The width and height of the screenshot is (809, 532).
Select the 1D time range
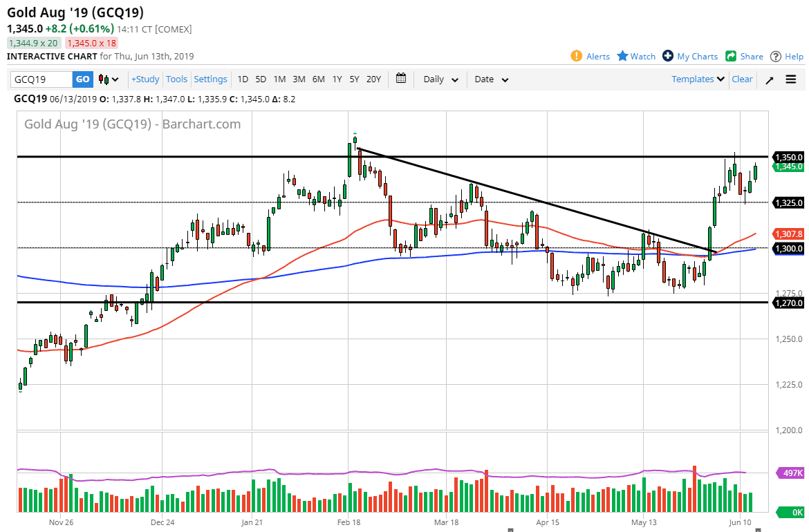pyautogui.click(x=243, y=79)
